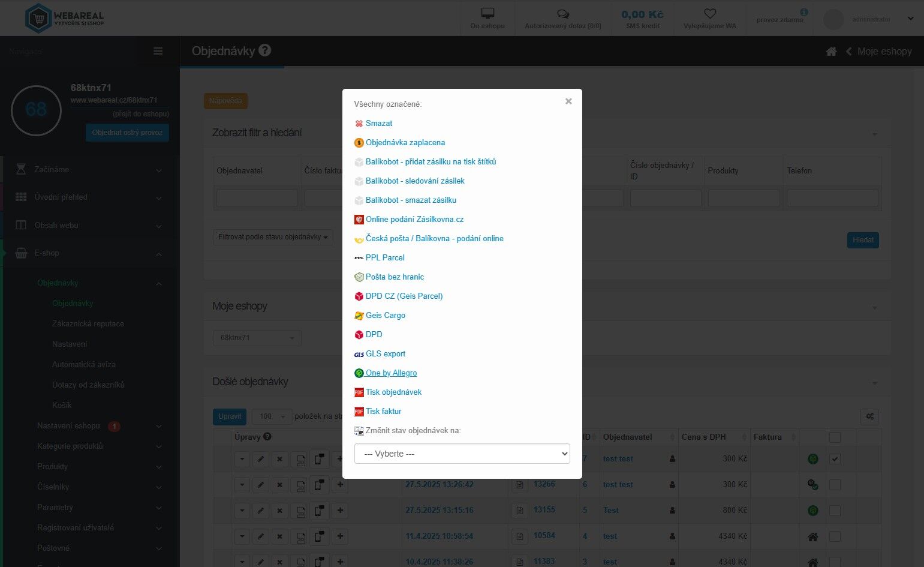Open Zákaznická reputace in the sidebar
This screenshot has height=567, width=924.
pyautogui.click(x=88, y=323)
